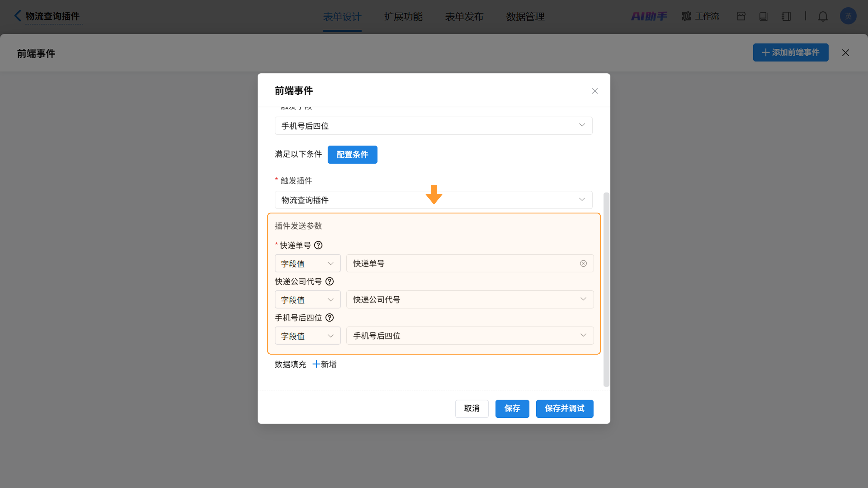Close the 前端事件 side panel
This screenshot has width=868, height=488.
[845, 52]
